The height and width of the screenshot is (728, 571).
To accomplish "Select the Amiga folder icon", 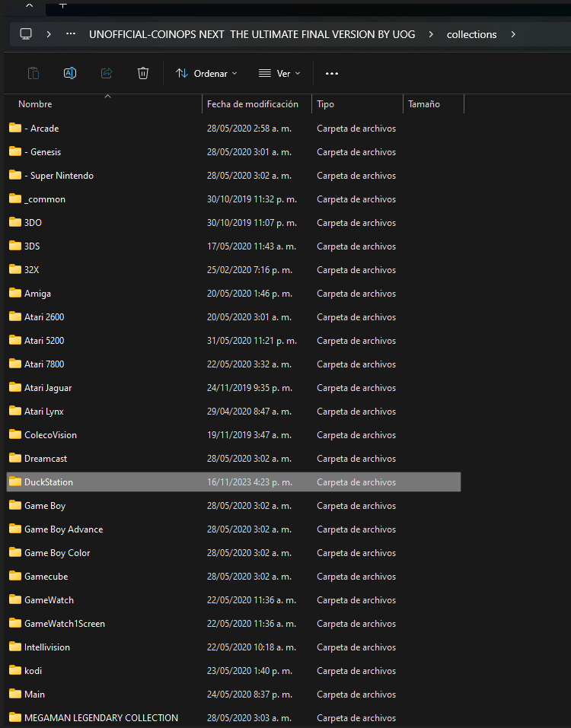I will click(15, 293).
